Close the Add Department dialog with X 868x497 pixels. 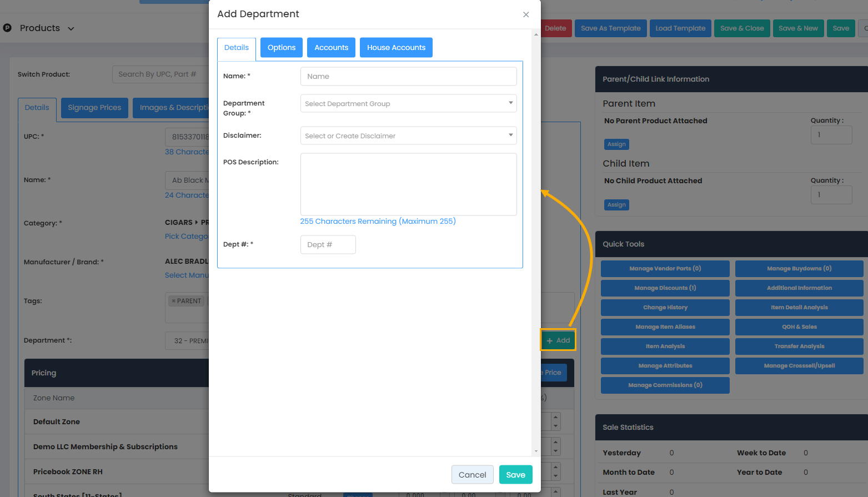coord(526,14)
